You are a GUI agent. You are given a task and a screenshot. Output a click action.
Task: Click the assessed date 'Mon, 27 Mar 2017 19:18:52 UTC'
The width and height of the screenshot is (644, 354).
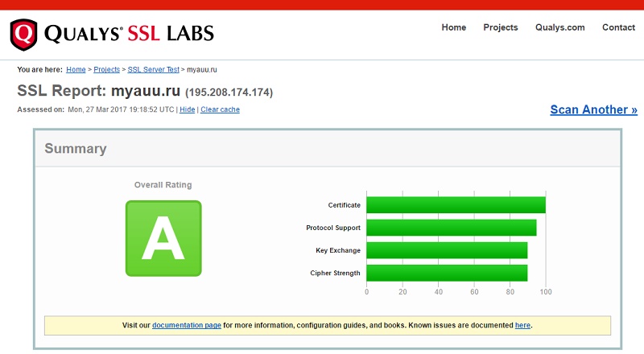click(122, 109)
